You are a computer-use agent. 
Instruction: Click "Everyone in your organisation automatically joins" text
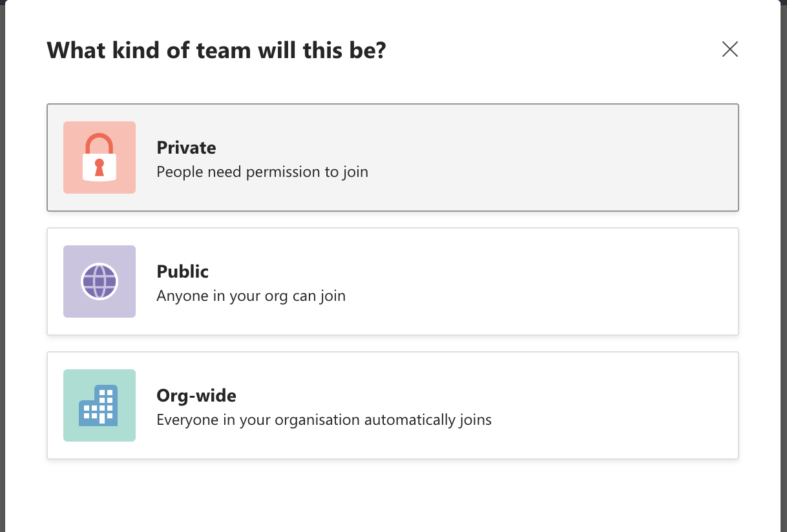(324, 420)
